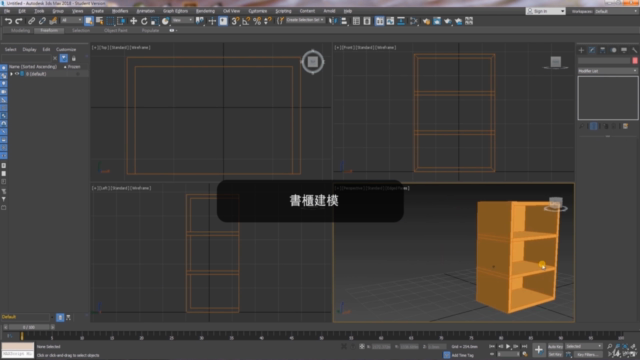Toggle Angle Snap
Viewport: 640px width, 360px height.
pos(246,21)
